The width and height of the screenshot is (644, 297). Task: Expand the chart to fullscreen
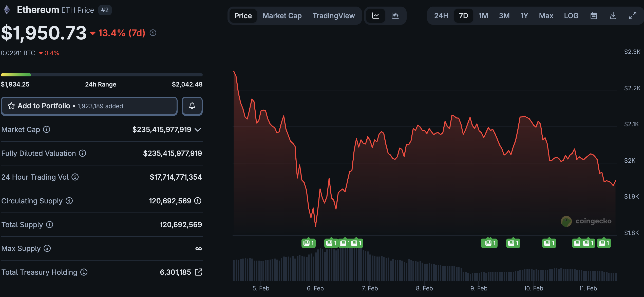click(x=633, y=16)
